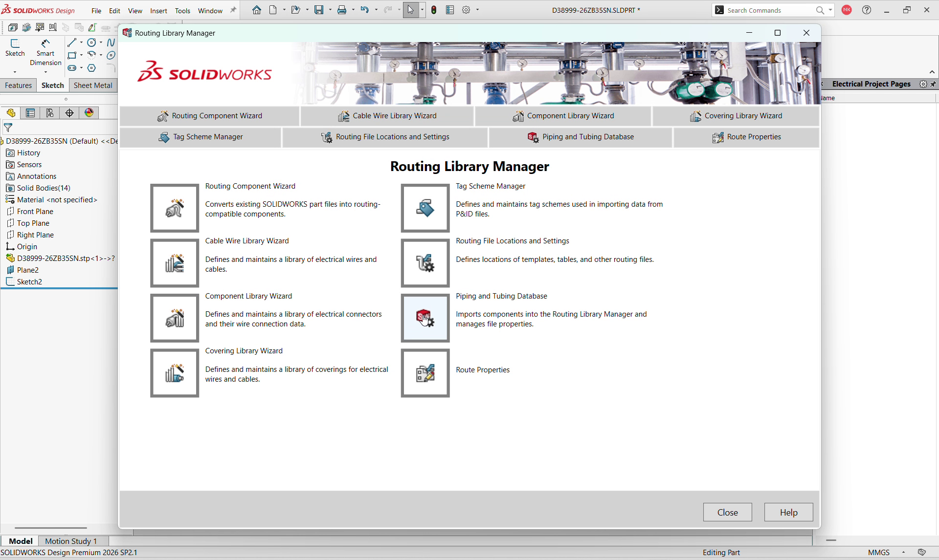Switch to the Sheet Metal tab
Viewport: 939px width, 560px height.
(x=93, y=86)
